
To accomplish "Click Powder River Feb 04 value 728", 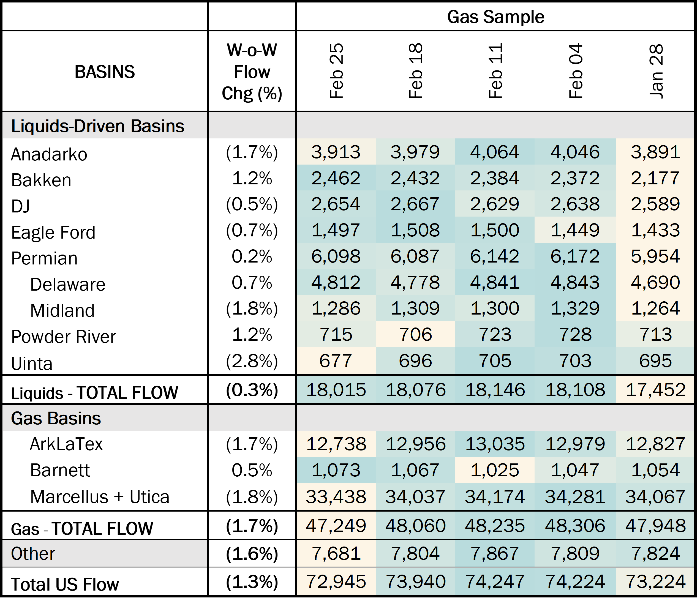I will [x=575, y=334].
